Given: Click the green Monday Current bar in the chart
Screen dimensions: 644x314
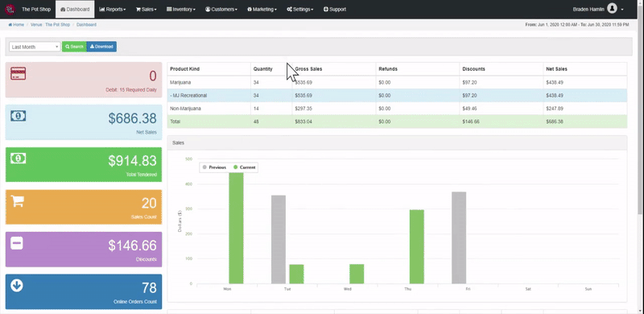Looking at the screenshot, I should coord(236,228).
